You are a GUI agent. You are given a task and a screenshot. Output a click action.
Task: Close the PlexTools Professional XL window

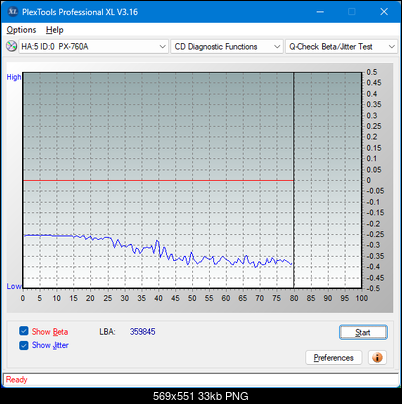click(x=384, y=12)
